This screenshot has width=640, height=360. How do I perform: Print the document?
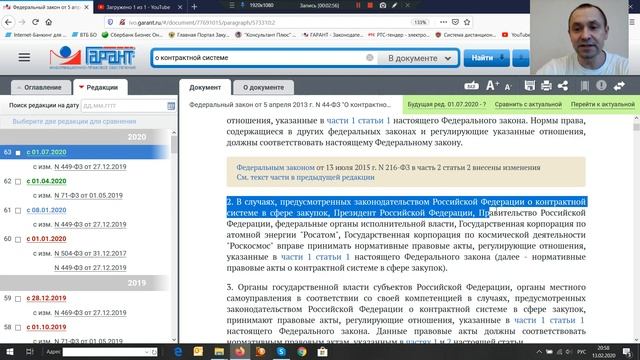546,85
